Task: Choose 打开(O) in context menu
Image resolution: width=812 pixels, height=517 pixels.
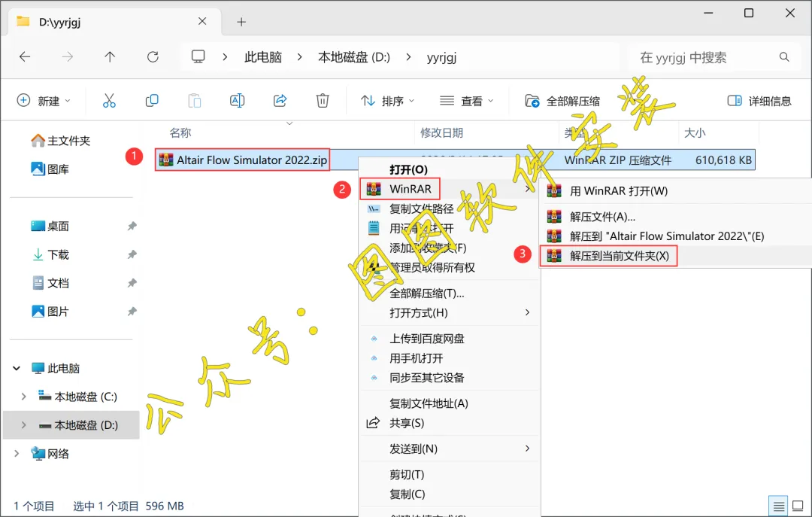Action: 408,169
